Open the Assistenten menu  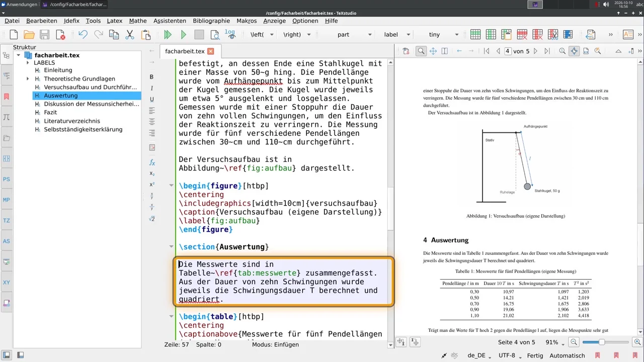170,21
